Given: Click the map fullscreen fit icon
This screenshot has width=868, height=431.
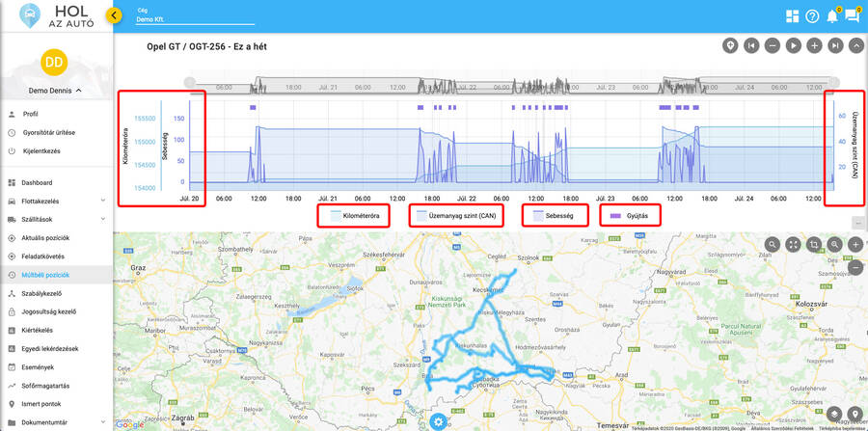Looking at the screenshot, I should point(792,245).
